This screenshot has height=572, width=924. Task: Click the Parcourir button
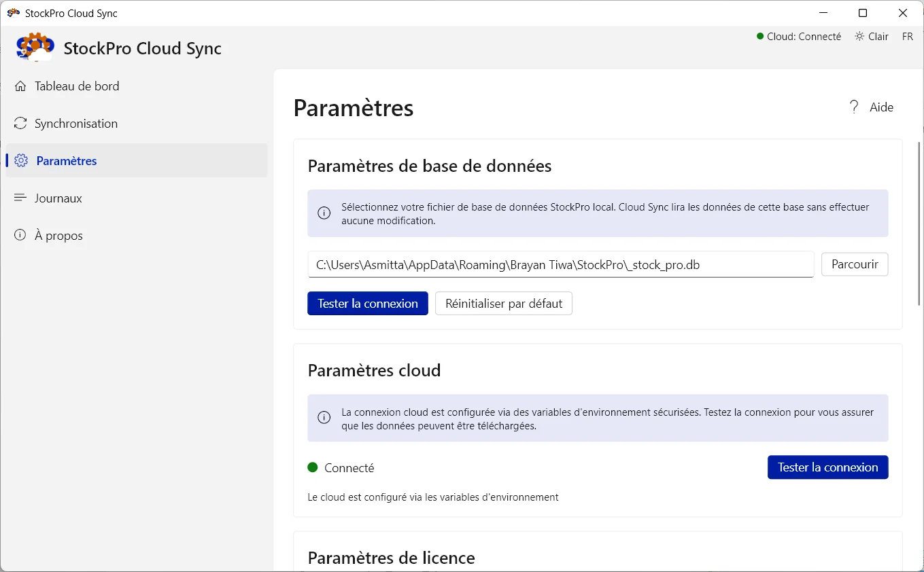point(854,264)
